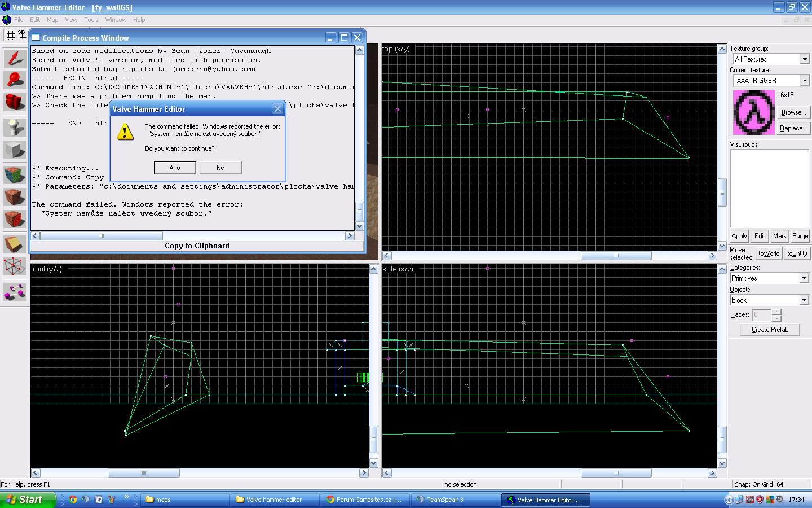Image resolution: width=812 pixels, height=508 pixels.
Task: Click Browse texture button
Action: tap(793, 112)
